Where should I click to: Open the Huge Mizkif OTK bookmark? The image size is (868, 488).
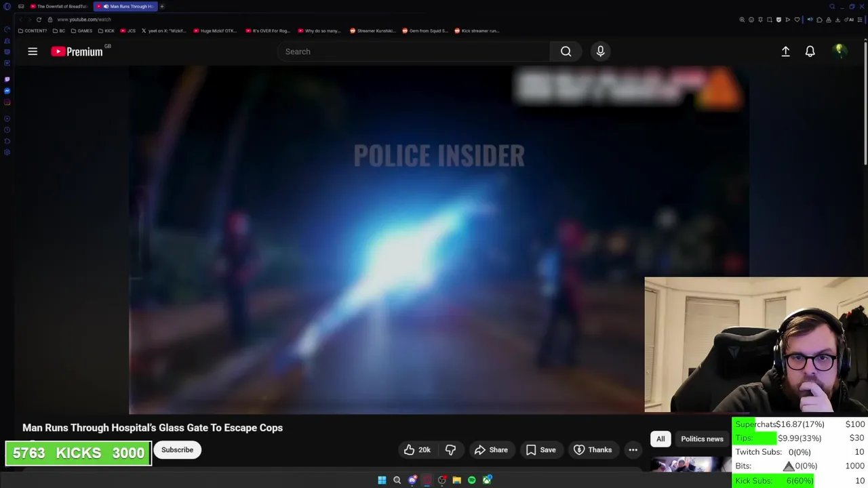[x=216, y=30]
